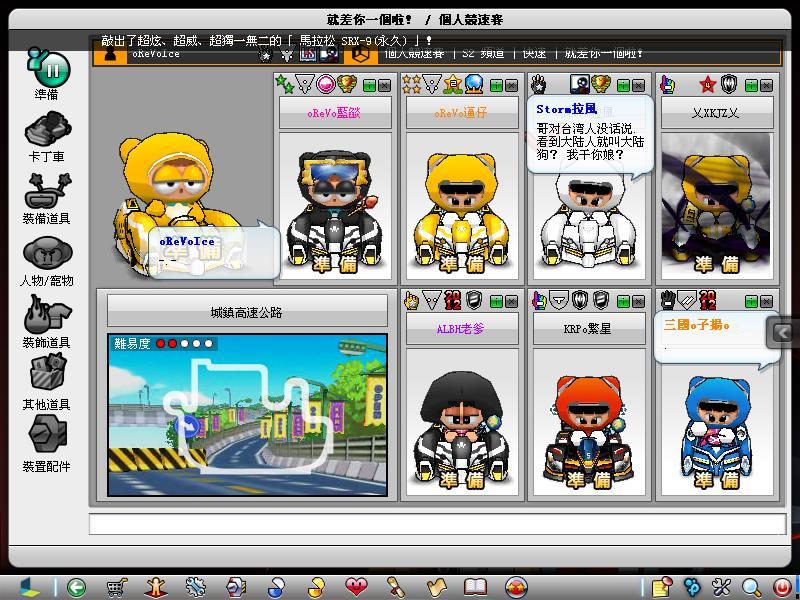Kick player 三國o子揚o with the X button
Viewport: 800px width, 600px height.
click(766, 302)
